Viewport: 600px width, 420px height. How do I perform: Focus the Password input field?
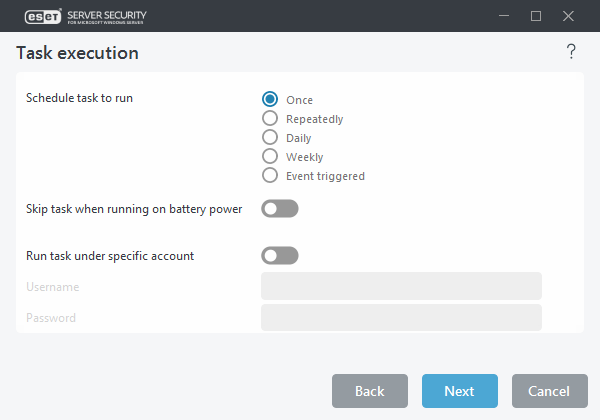[x=401, y=318]
